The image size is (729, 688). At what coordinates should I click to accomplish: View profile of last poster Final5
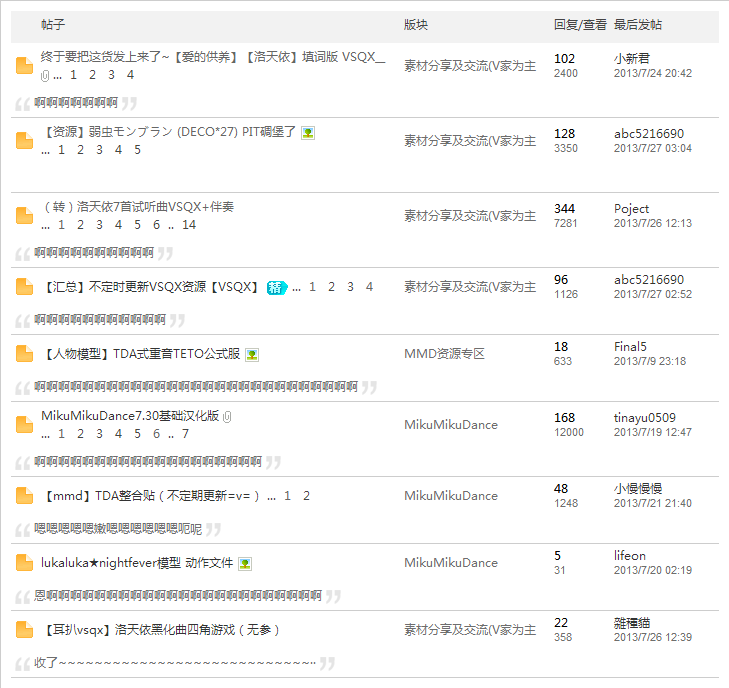coord(630,347)
